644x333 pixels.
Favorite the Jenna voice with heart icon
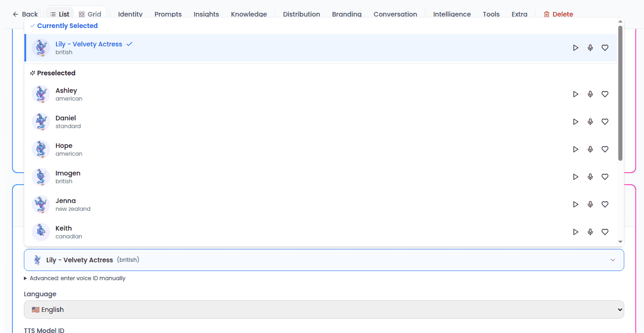pos(605,204)
